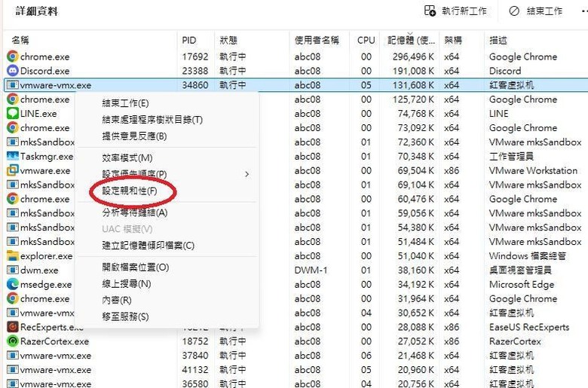
Task: Click the chrome.exe icon in row PID 17692
Action: tap(12, 57)
